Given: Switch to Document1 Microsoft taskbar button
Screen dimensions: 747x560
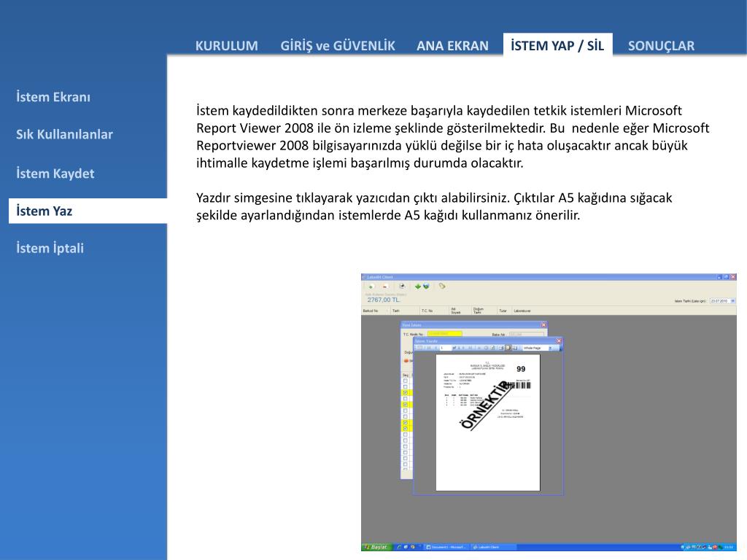Looking at the screenshot, I should [446, 547].
